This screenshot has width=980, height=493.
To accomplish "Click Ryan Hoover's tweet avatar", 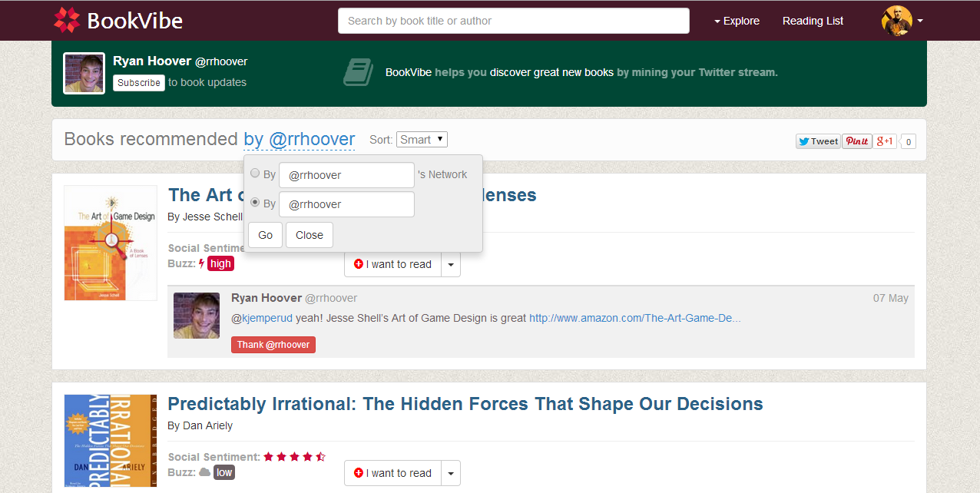I will pos(197,316).
